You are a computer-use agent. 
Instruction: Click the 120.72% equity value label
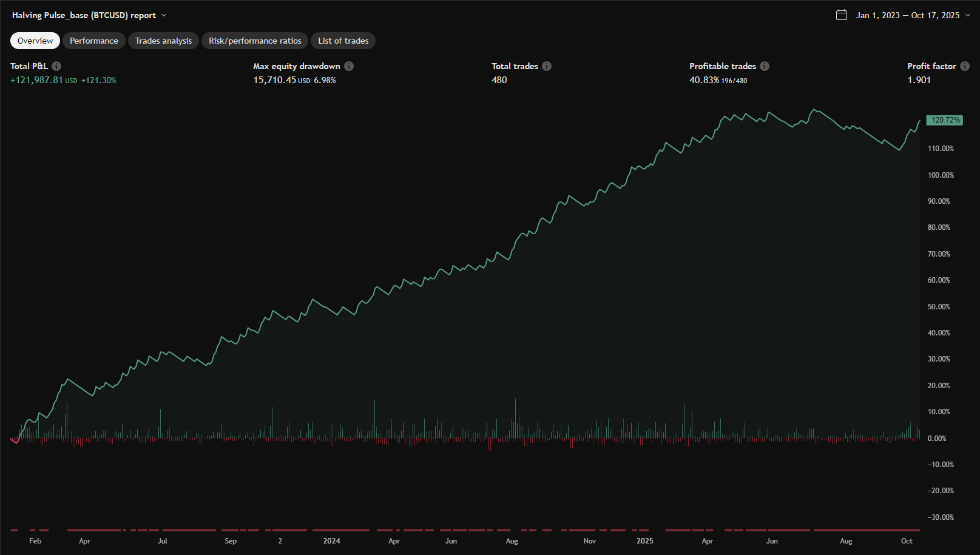(x=945, y=120)
